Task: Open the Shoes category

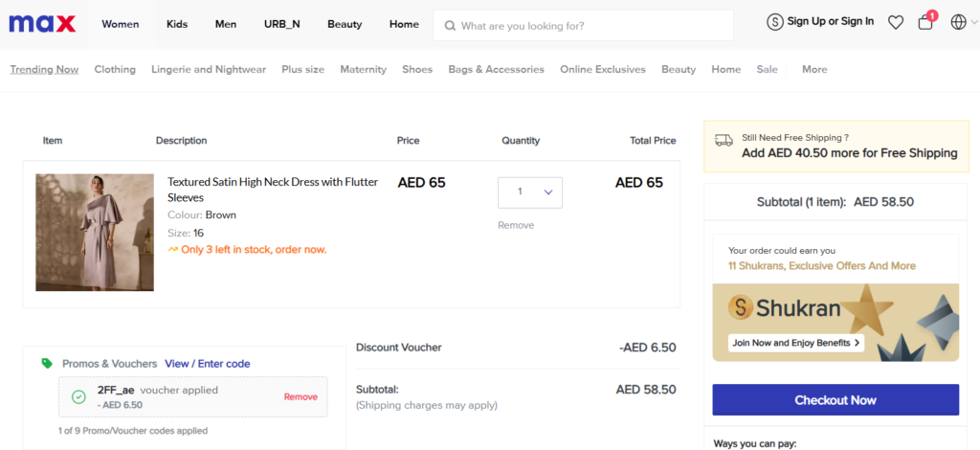Action: [417, 69]
